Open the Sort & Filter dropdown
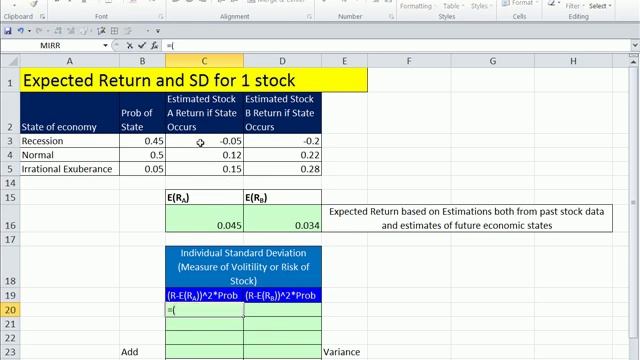Image resolution: width=640 pixels, height=360 pixels. [x=575, y=6]
